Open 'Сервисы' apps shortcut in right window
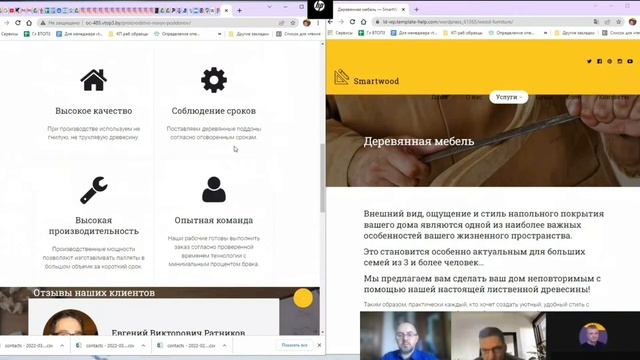640x360 pixels. pyautogui.click(x=340, y=33)
